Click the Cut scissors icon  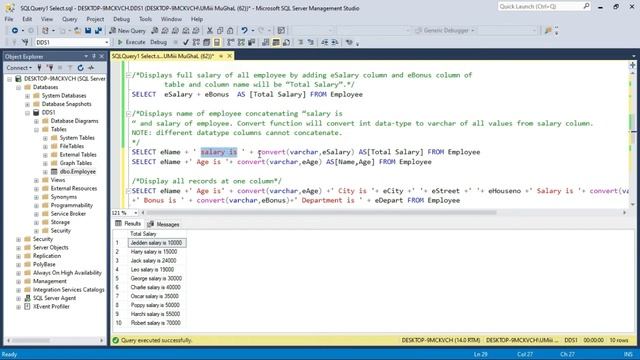pyautogui.click(x=210, y=31)
